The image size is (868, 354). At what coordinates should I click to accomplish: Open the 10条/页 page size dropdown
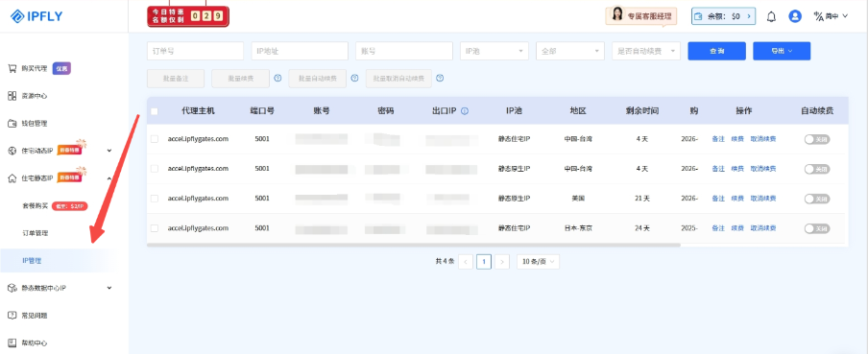coord(538,262)
